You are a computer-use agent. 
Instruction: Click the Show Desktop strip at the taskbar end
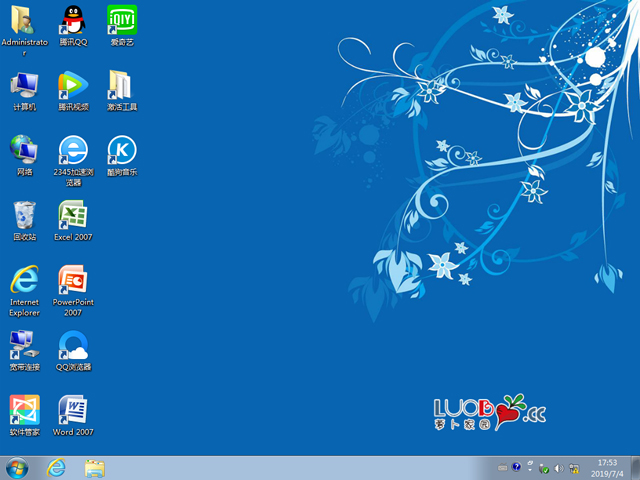click(x=635, y=468)
